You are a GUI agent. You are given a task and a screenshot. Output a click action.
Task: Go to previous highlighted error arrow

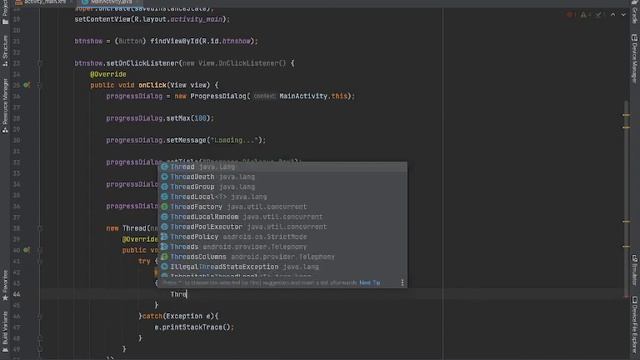tap(613, 15)
